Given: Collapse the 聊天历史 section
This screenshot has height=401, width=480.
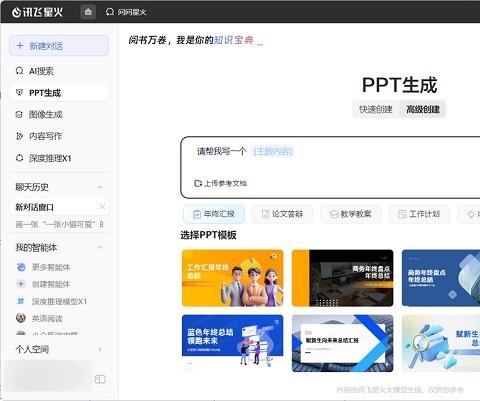Looking at the screenshot, I should pyautogui.click(x=100, y=187).
